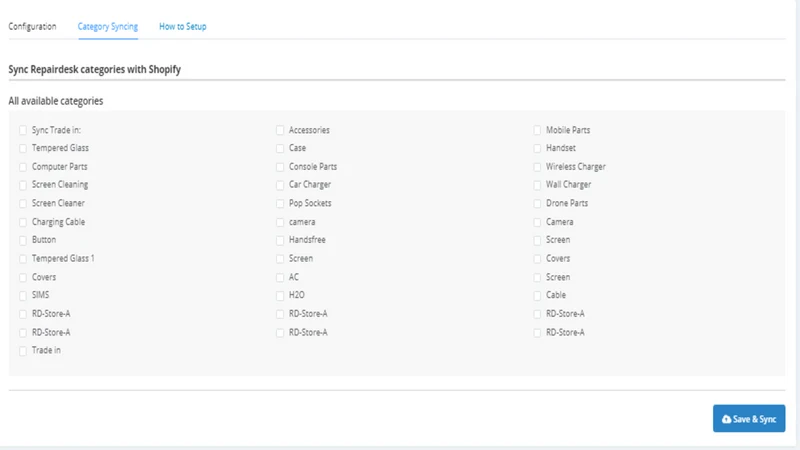The image size is (800, 450).
Task: Select the Category Syncing tab
Action: (108, 27)
